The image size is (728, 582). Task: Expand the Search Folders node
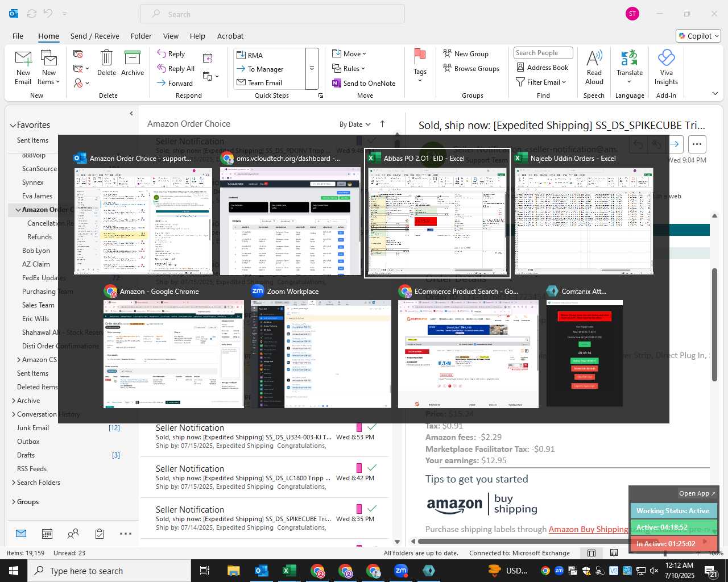(x=13, y=483)
